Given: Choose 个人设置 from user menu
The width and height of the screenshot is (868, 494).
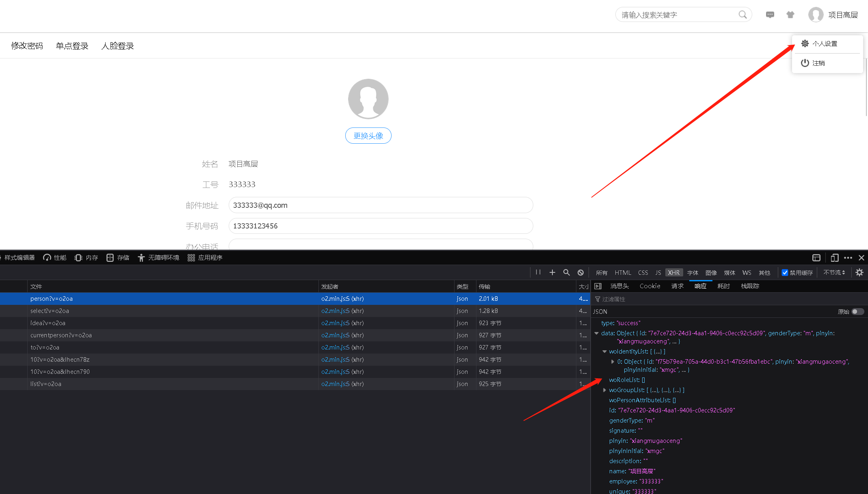Looking at the screenshot, I should click(x=825, y=44).
